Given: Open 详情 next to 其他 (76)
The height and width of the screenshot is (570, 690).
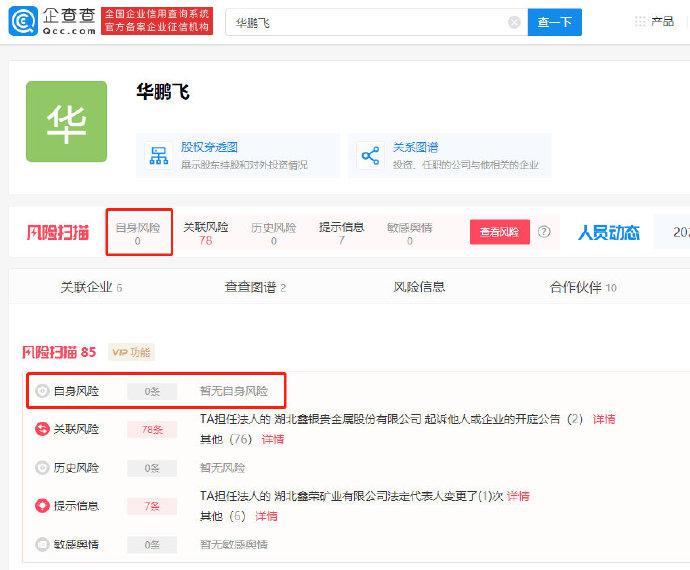Looking at the screenshot, I should (x=273, y=439).
